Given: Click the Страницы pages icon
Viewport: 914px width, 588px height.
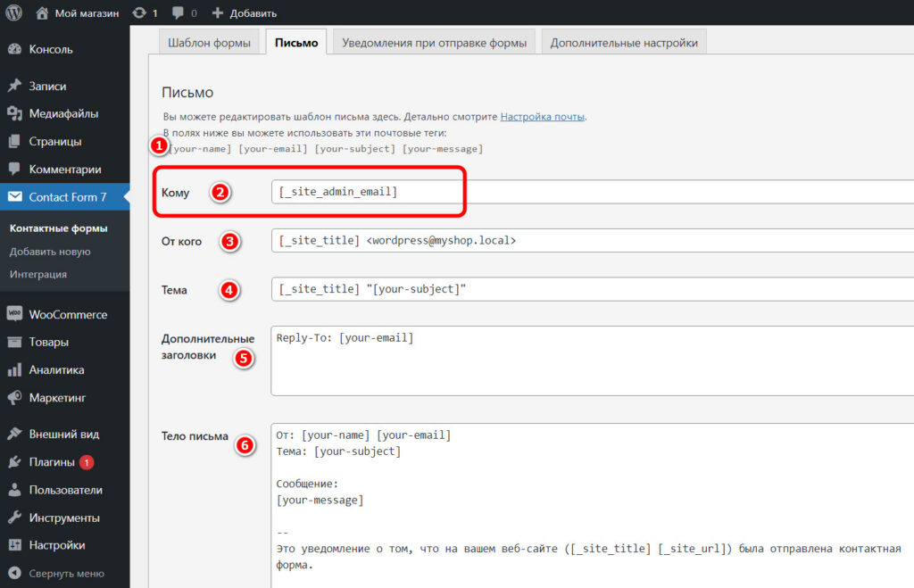Looking at the screenshot, I should point(14,142).
